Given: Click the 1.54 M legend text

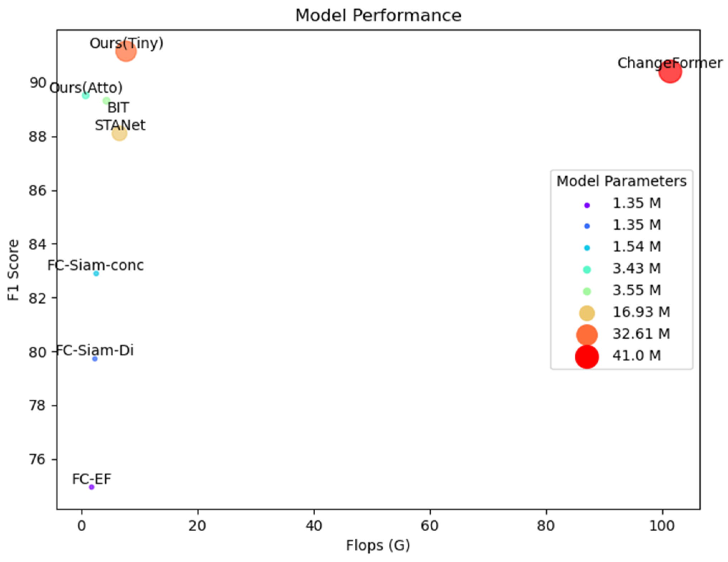Looking at the screenshot, I should [637, 247].
